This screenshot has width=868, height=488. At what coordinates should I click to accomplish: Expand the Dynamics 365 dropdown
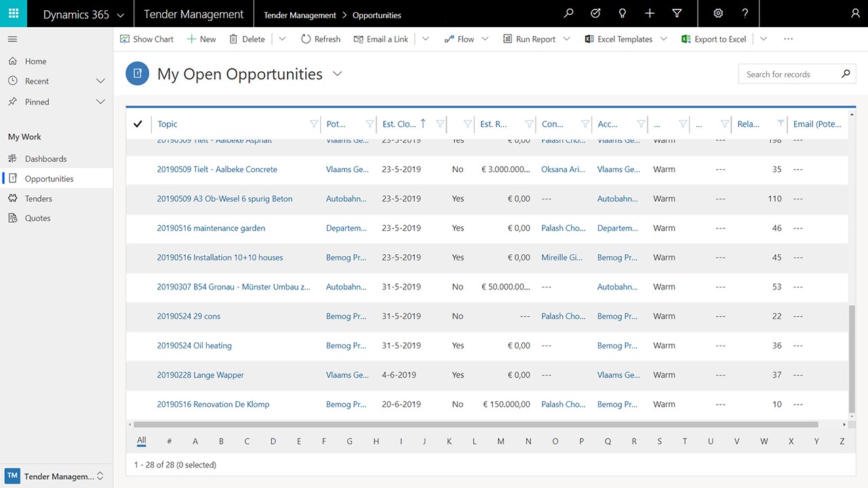121,15
